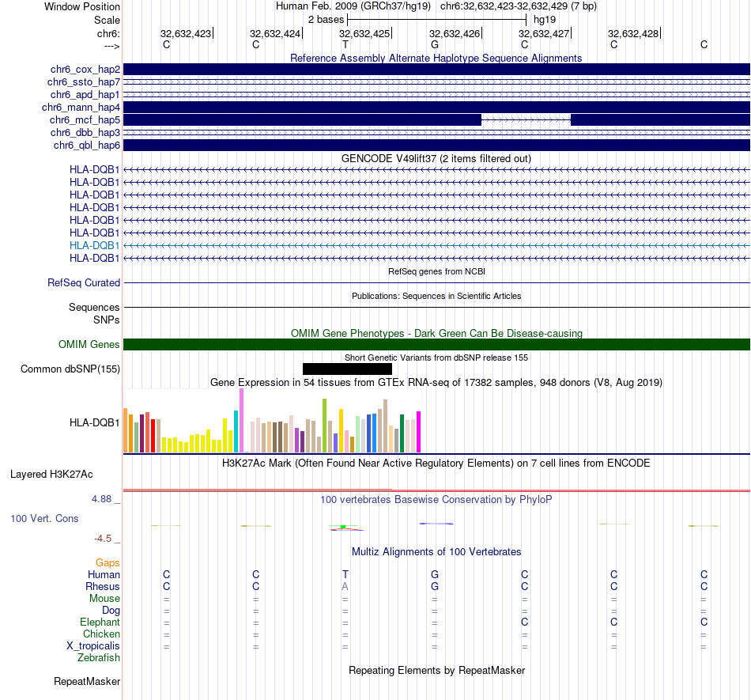Click the tall lime-green GTEx expression bar
The height and width of the screenshot is (700, 751).
[324, 426]
